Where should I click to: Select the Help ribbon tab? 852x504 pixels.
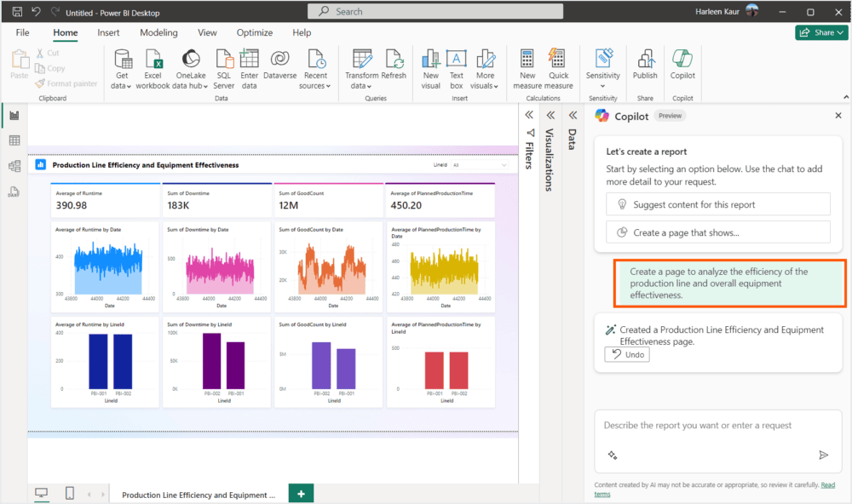pos(302,32)
